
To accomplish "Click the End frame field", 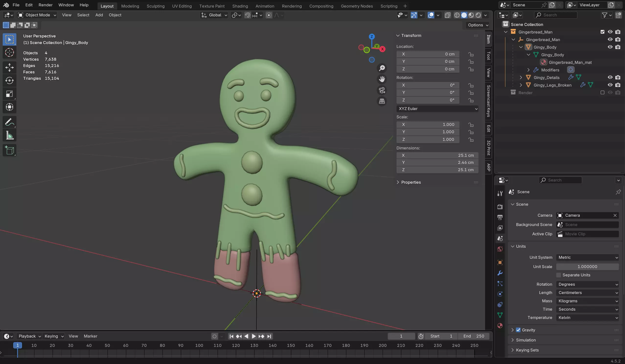I will 474,336.
